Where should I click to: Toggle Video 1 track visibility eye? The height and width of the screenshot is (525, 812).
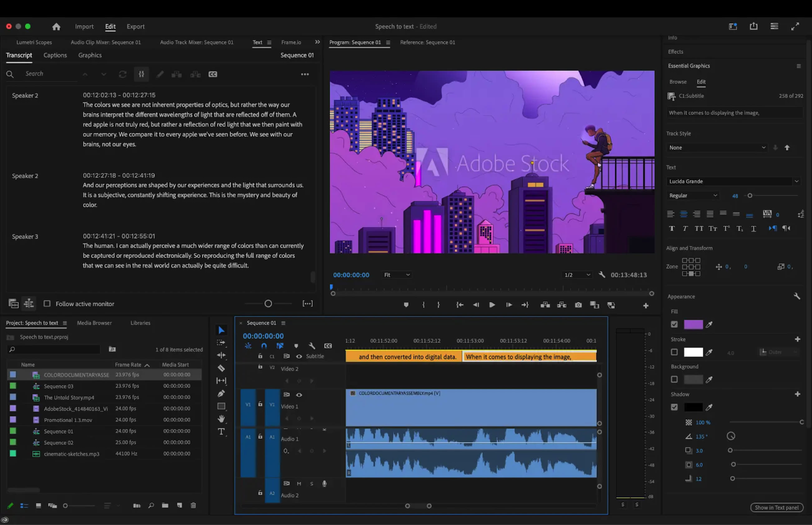point(299,395)
